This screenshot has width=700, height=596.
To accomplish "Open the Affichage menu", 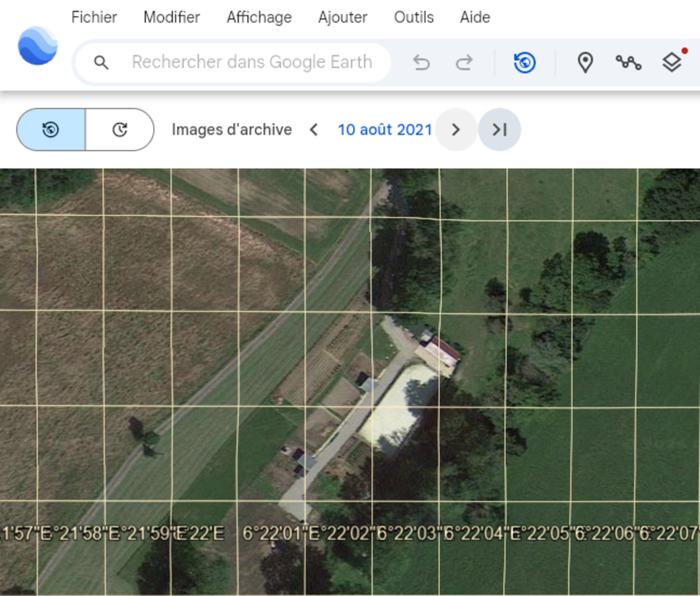I will pos(259,17).
